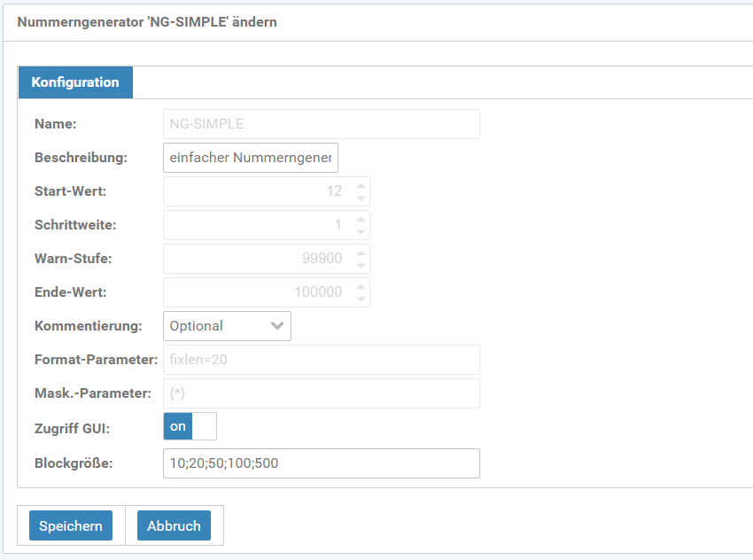Increase the Start-Wert spinner up arrow
Image resolution: width=753 pixels, height=560 pixels.
pyautogui.click(x=361, y=186)
